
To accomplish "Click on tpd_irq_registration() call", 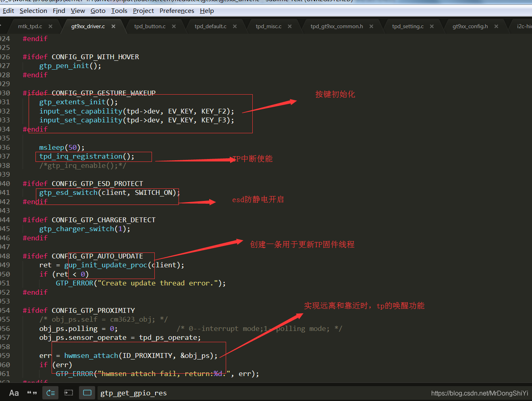I will pyautogui.click(x=87, y=156).
